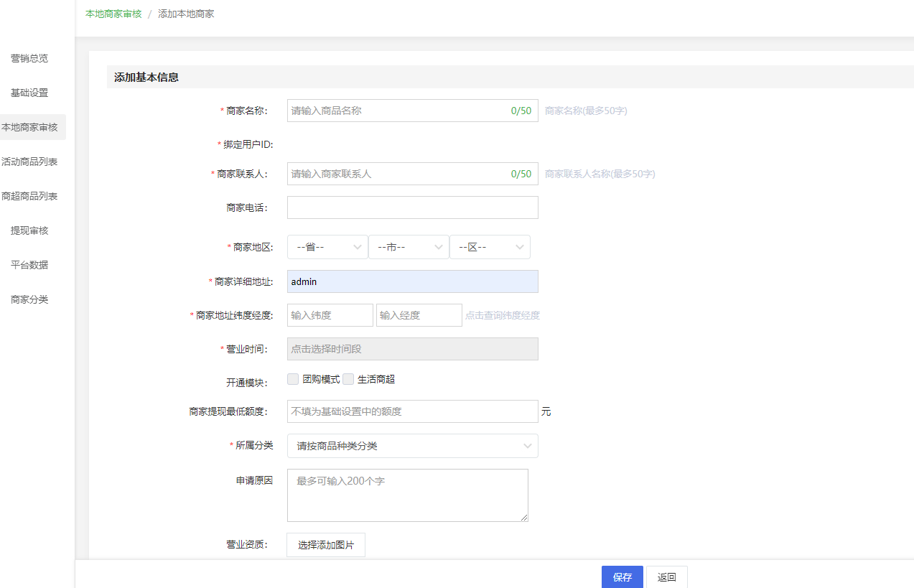Expand the 市 city dropdown
914x588 pixels.
pos(409,247)
